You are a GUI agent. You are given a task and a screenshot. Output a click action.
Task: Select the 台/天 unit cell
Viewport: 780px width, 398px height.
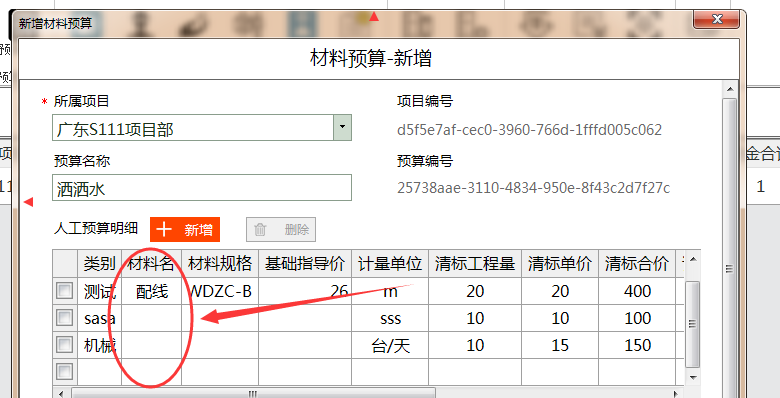390,345
